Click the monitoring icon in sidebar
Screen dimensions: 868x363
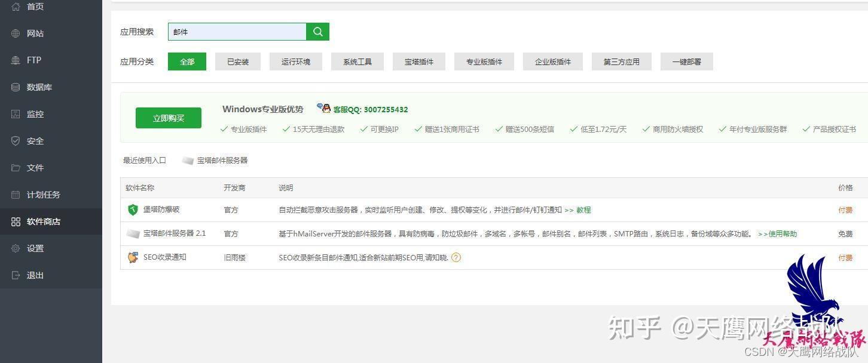click(16, 114)
